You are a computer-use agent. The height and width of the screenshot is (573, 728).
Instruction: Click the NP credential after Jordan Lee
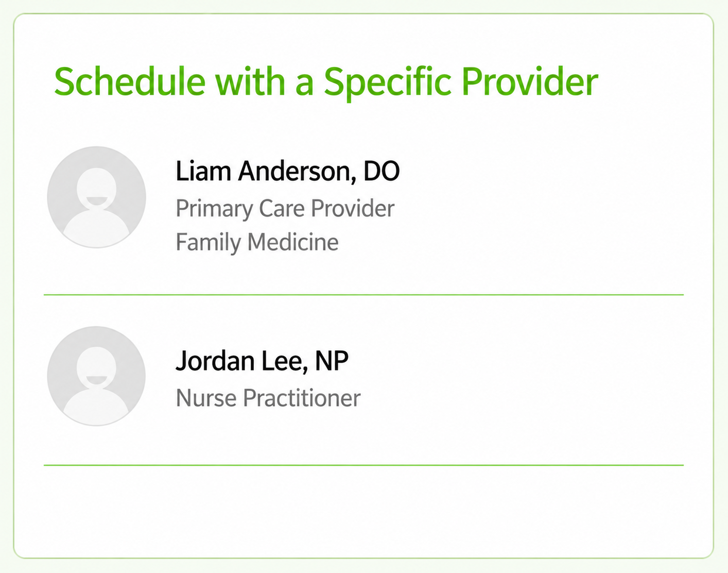tap(332, 361)
